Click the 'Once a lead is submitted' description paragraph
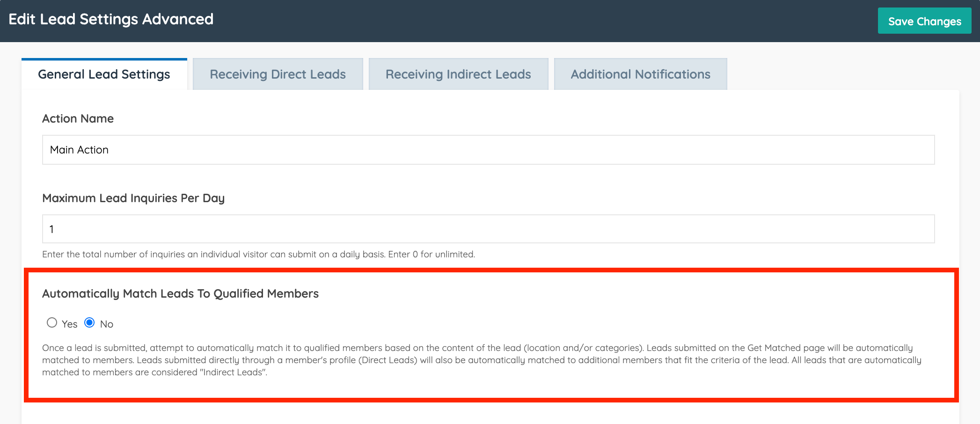 click(x=482, y=360)
